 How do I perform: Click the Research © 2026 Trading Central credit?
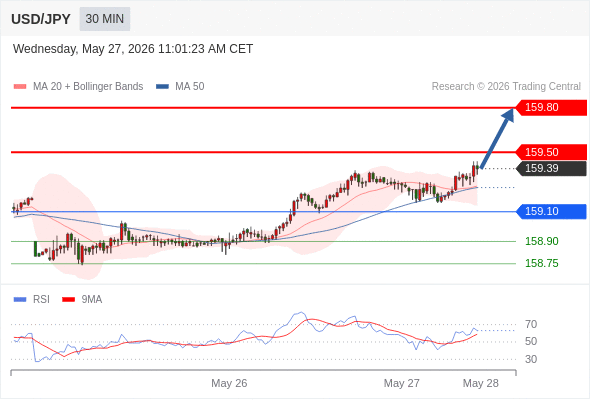506,87
